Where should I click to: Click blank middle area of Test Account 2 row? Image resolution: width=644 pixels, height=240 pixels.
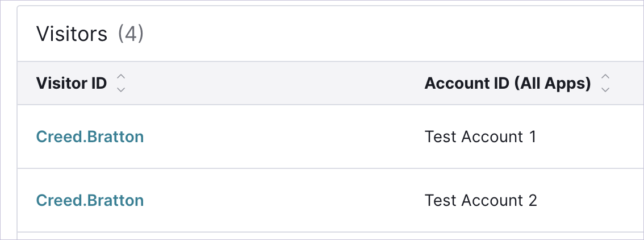click(x=283, y=200)
